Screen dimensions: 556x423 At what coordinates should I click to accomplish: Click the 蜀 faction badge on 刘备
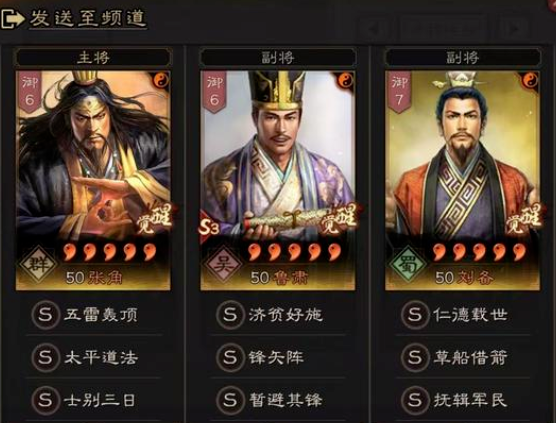pyautogui.click(x=407, y=264)
